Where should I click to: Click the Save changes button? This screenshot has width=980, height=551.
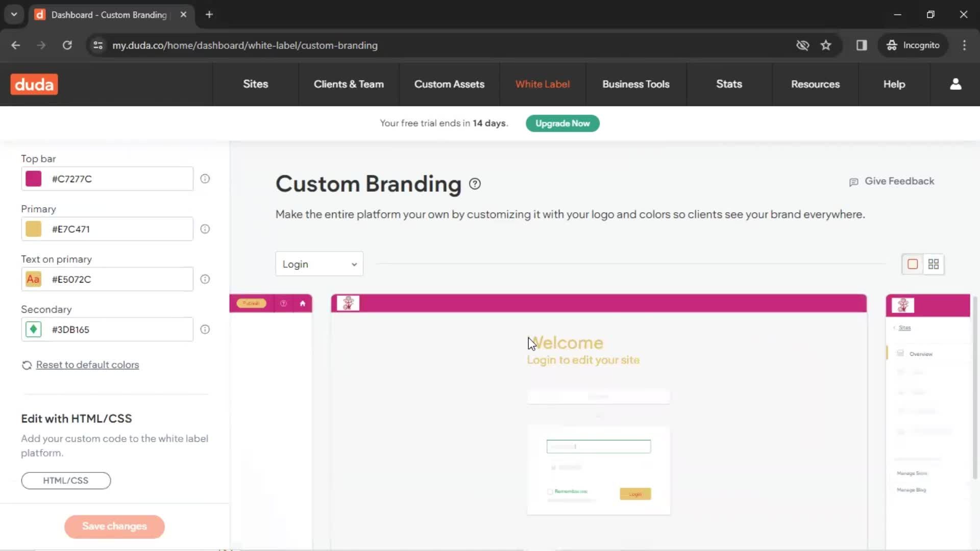click(114, 527)
